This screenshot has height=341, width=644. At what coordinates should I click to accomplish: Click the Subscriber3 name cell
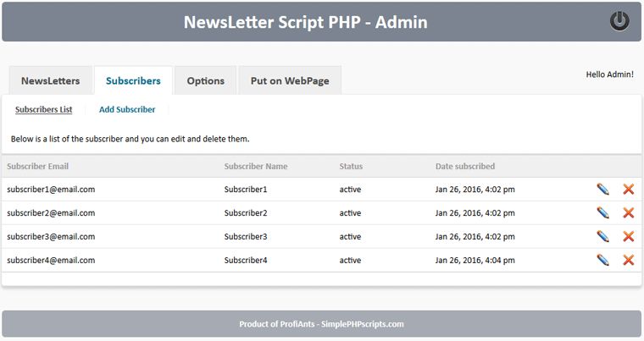point(246,236)
